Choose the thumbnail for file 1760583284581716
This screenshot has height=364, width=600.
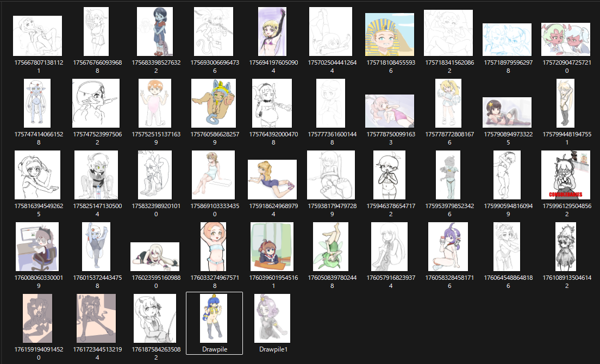pos(448,247)
